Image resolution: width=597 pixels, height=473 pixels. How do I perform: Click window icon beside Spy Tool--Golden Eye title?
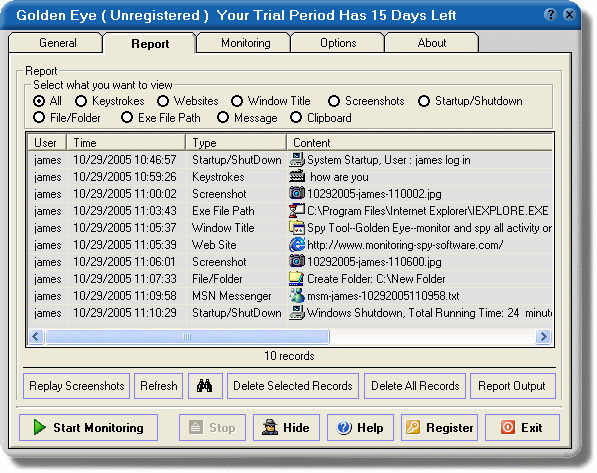coord(297,228)
